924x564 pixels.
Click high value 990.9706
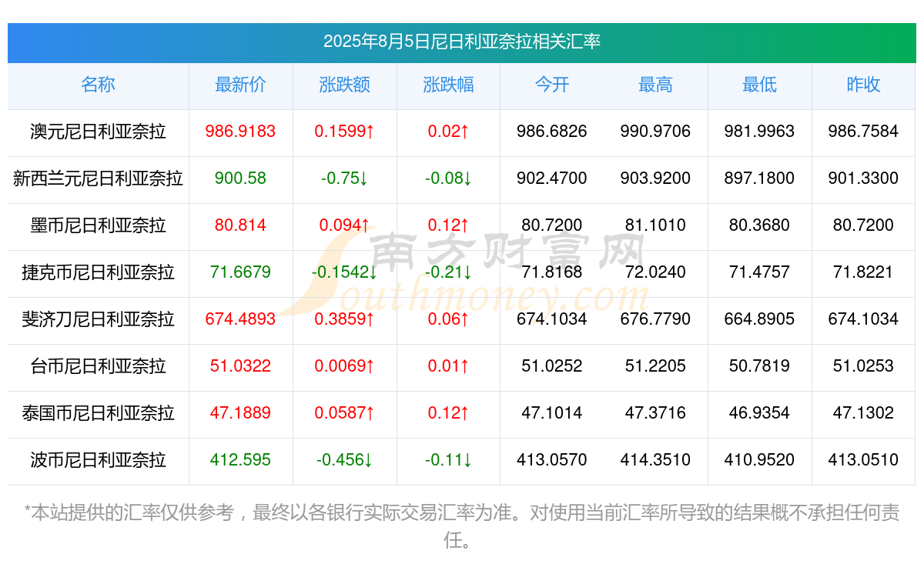click(x=655, y=132)
